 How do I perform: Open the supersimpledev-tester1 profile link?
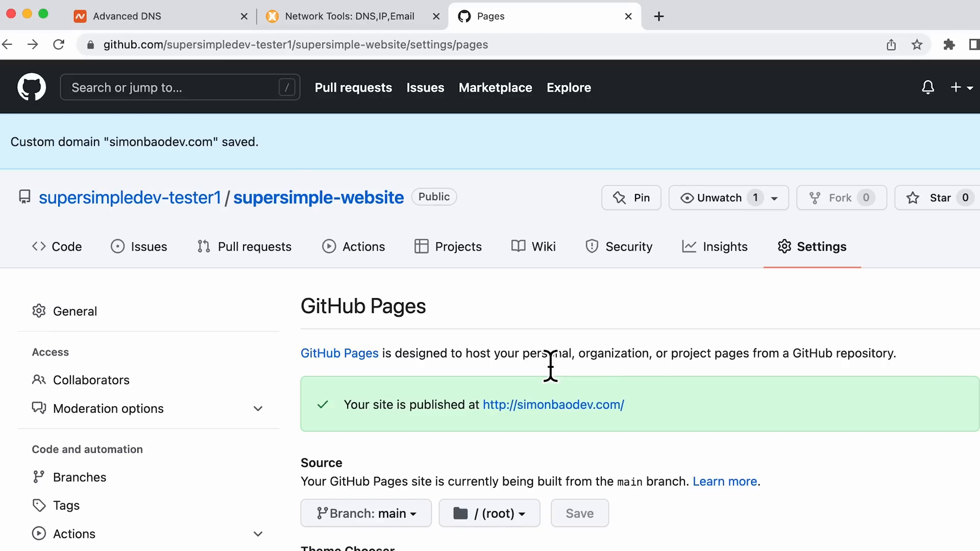pyautogui.click(x=130, y=197)
